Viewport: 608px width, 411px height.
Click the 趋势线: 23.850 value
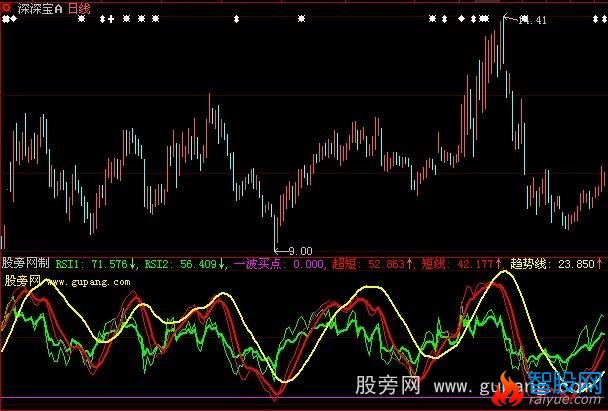(552, 264)
